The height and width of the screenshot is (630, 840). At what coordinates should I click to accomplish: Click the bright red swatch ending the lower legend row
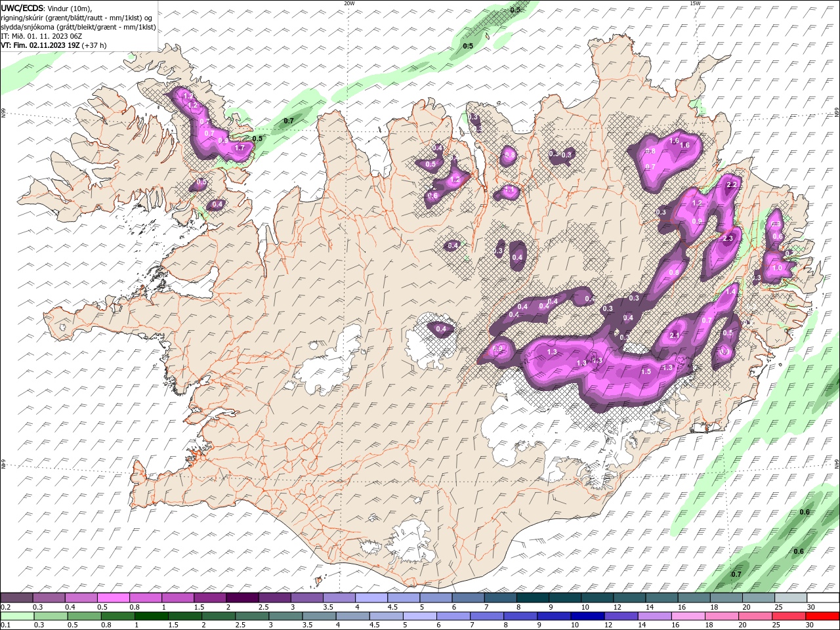point(822,616)
